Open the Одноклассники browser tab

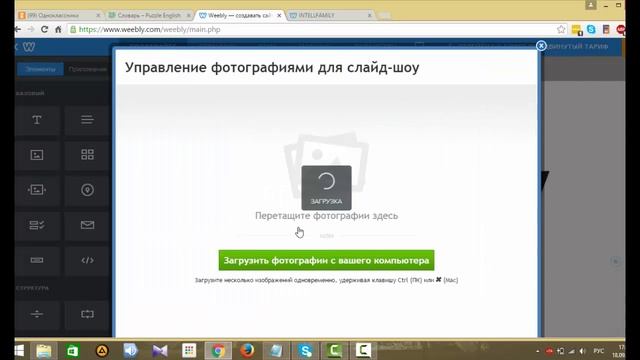[59, 15]
